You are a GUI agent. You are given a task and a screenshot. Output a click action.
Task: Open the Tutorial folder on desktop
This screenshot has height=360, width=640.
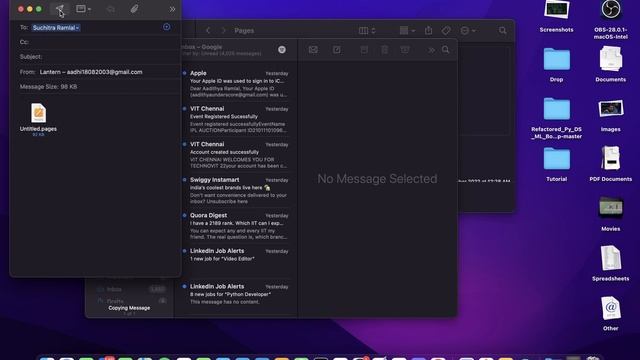pyautogui.click(x=556, y=164)
